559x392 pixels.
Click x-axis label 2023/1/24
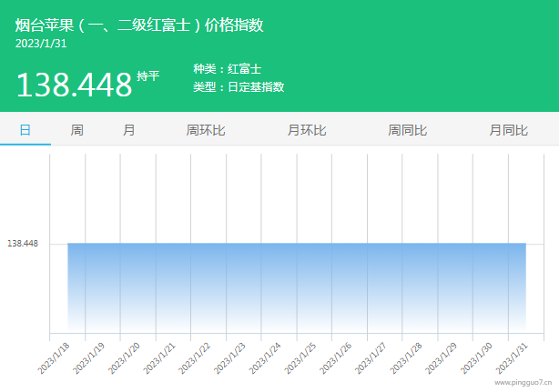265,358
